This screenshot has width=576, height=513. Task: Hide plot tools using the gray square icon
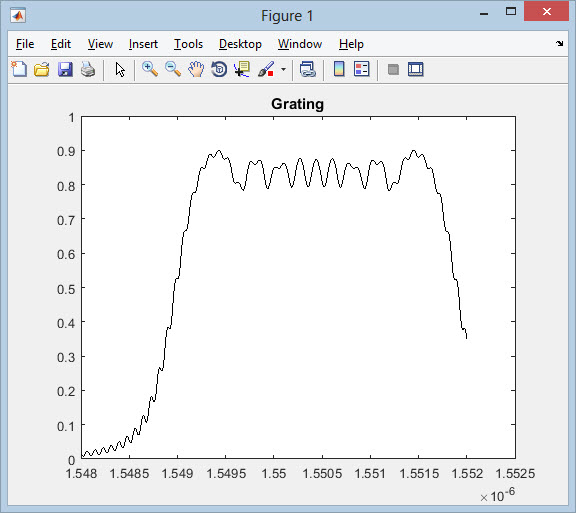[x=393, y=69]
